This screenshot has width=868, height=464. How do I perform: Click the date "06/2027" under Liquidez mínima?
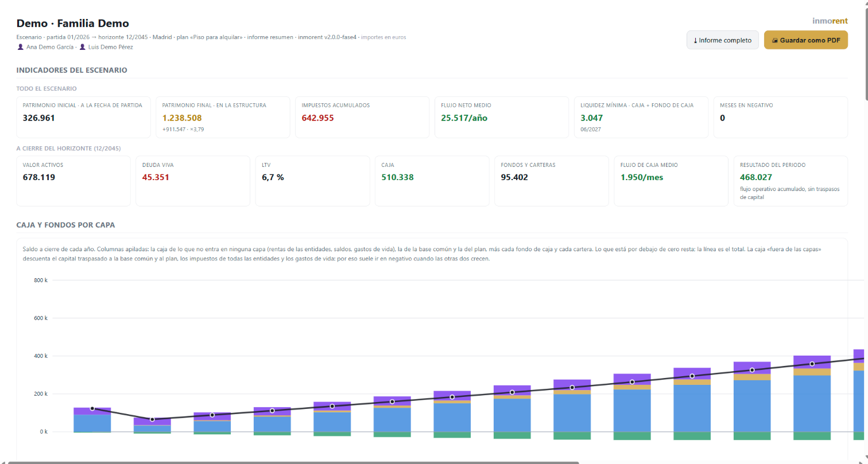pyautogui.click(x=591, y=130)
